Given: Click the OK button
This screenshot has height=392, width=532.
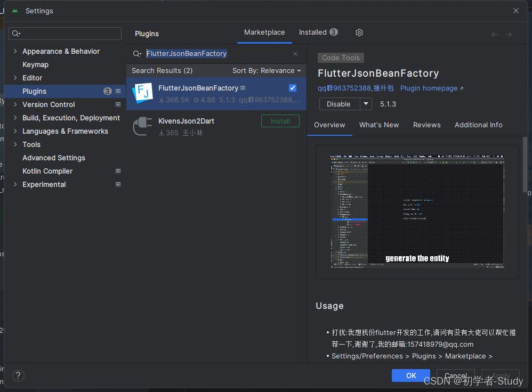Looking at the screenshot, I should point(410,375).
